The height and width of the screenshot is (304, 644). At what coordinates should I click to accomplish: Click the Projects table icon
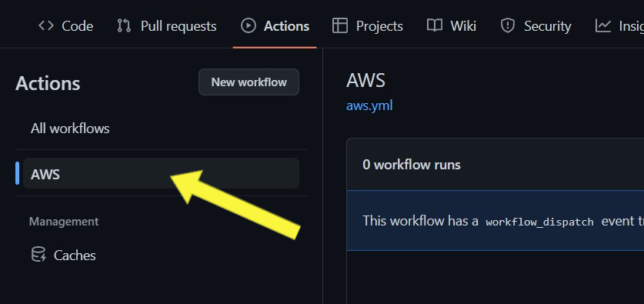[x=340, y=26]
